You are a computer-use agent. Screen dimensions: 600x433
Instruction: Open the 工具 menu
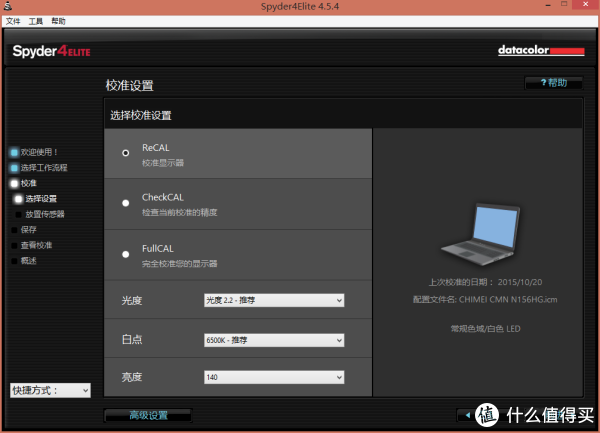tap(36, 21)
